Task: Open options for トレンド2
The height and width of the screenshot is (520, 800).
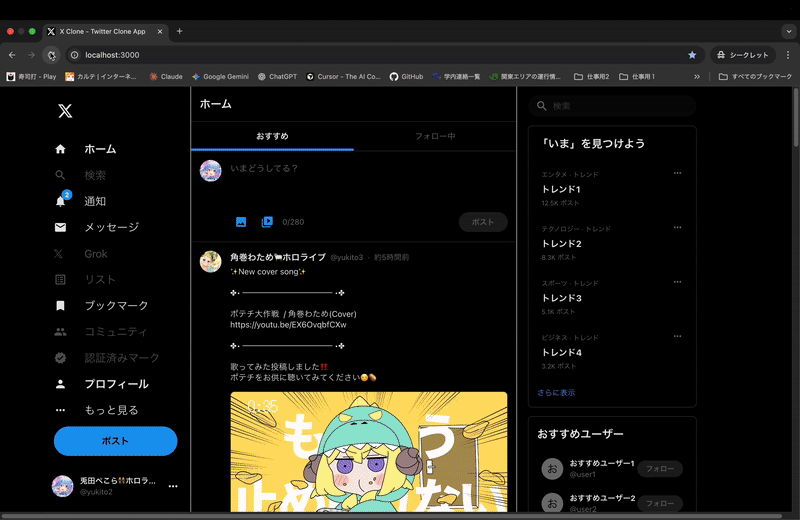Action: 677,228
